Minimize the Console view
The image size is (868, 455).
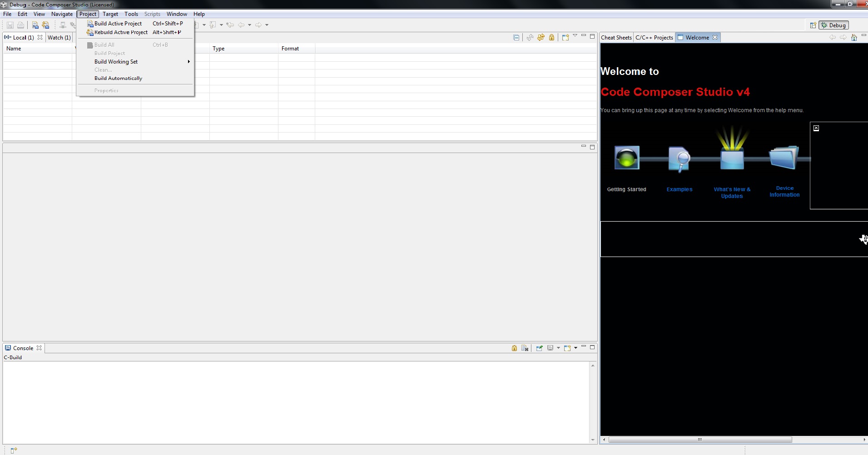(584, 346)
